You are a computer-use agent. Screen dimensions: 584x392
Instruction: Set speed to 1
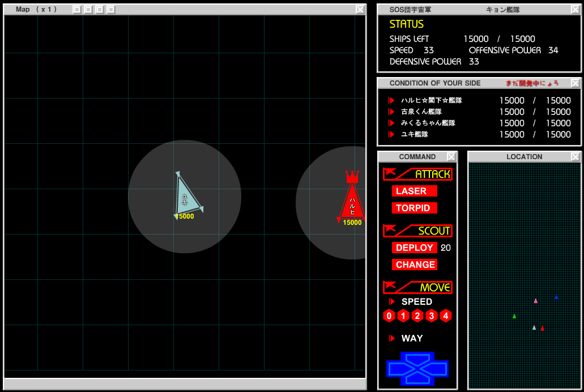pos(403,316)
